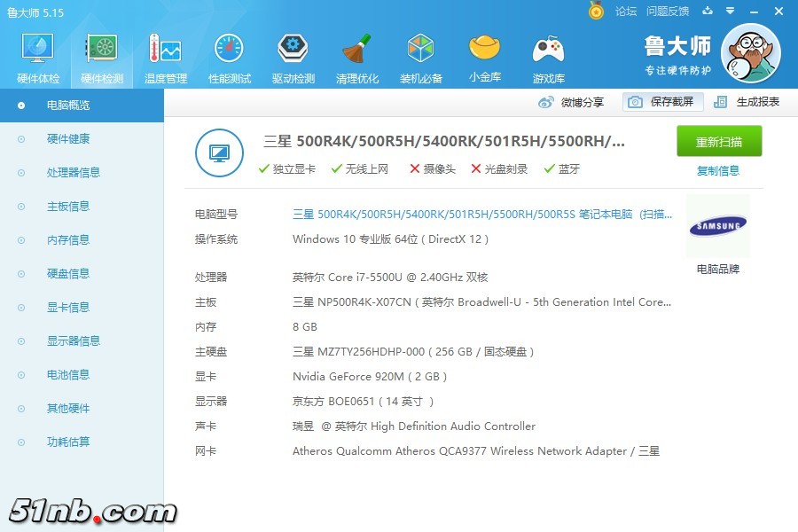Select 处理器信息 in the sidebar
The height and width of the screenshot is (532, 798).
(x=74, y=173)
